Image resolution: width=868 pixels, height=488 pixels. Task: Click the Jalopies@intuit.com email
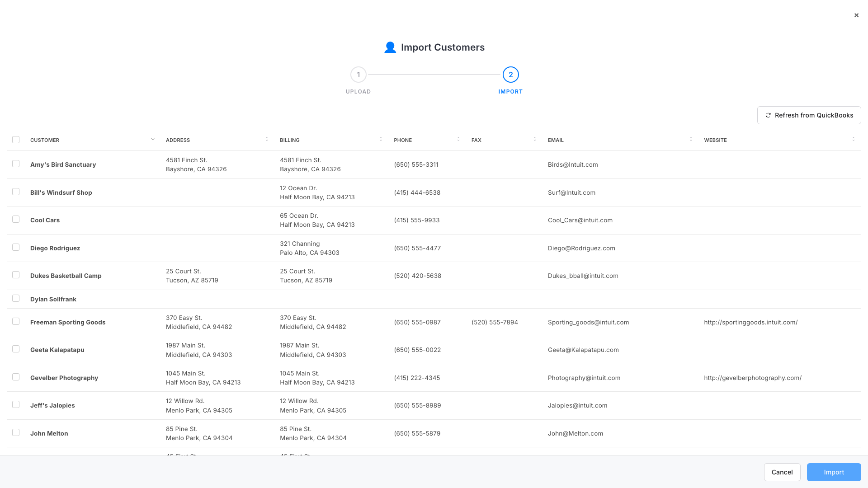click(577, 405)
